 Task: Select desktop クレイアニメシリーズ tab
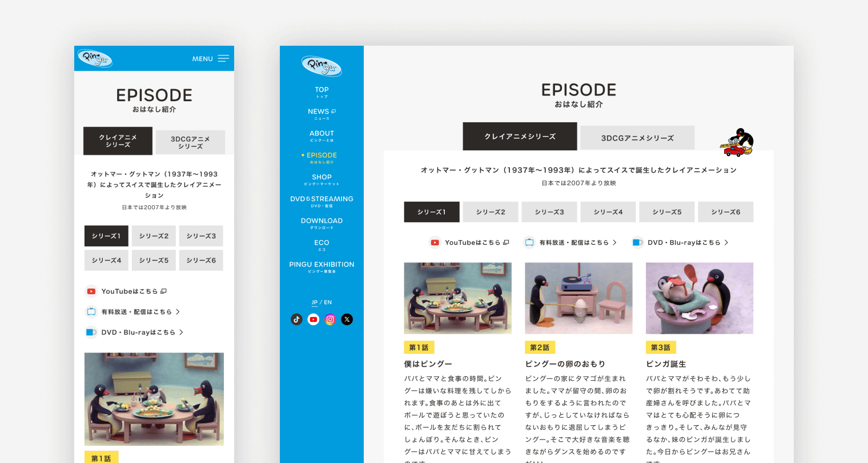click(520, 137)
